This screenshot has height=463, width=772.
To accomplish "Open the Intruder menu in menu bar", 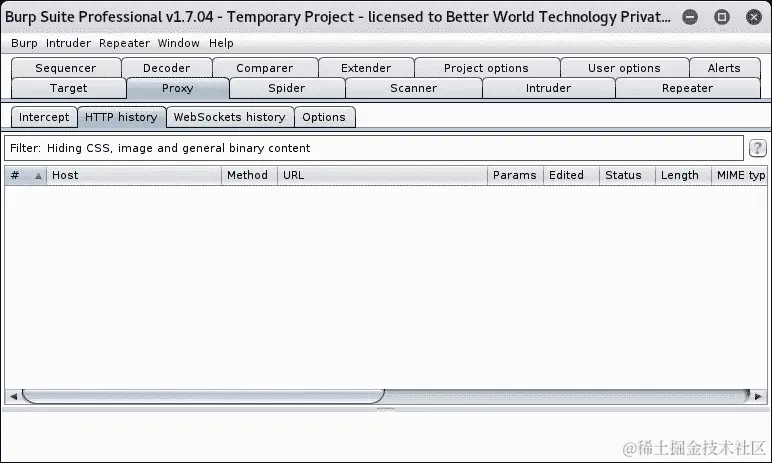I will (68, 43).
